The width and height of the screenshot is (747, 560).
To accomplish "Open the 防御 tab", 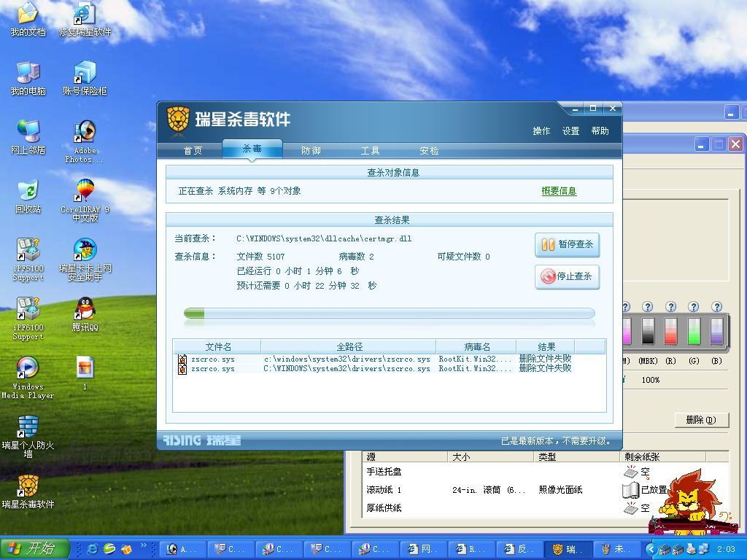I will [x=311, y=150].
